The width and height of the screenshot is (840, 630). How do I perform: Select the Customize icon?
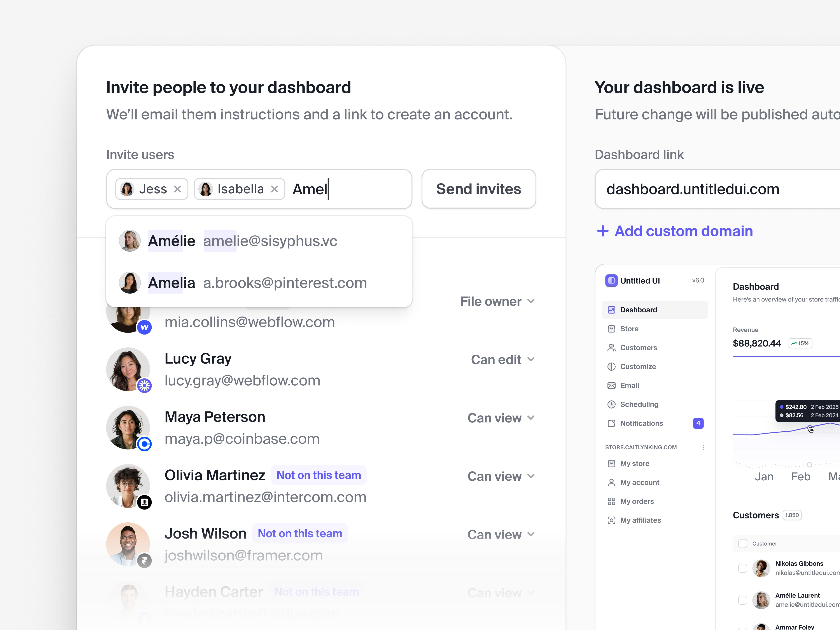click(x=611, y=366)
